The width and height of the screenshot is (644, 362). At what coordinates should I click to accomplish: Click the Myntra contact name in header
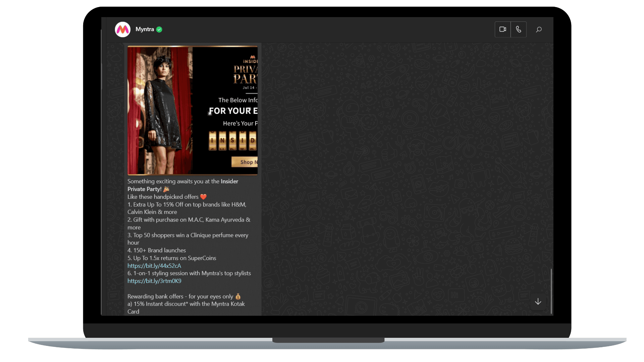[145, 29]
